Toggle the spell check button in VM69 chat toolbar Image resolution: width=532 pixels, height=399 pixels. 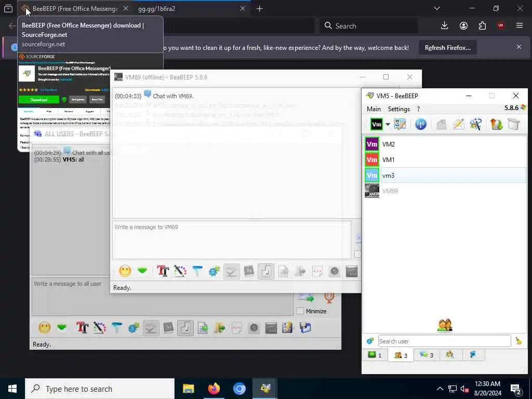pos(231,271)
